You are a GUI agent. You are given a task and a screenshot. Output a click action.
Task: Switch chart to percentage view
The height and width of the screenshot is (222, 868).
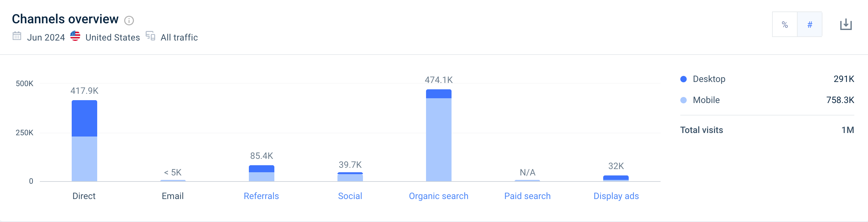coord(785,25)
